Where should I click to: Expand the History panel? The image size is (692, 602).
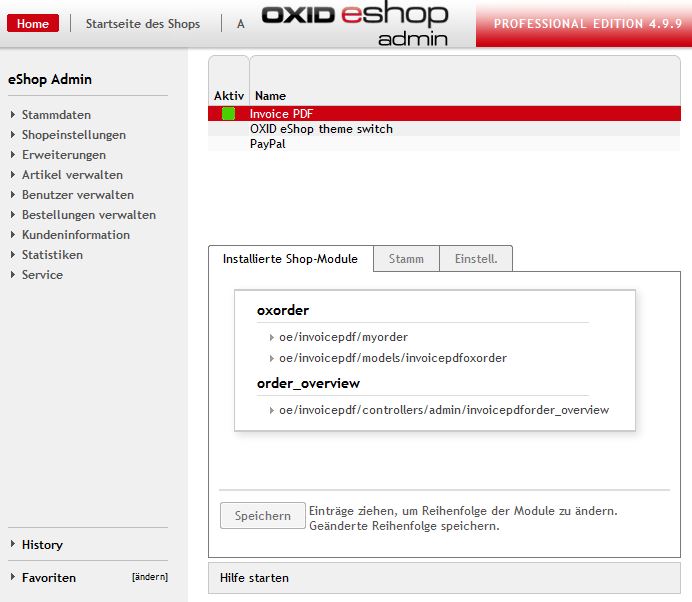[x=42, y=545]
